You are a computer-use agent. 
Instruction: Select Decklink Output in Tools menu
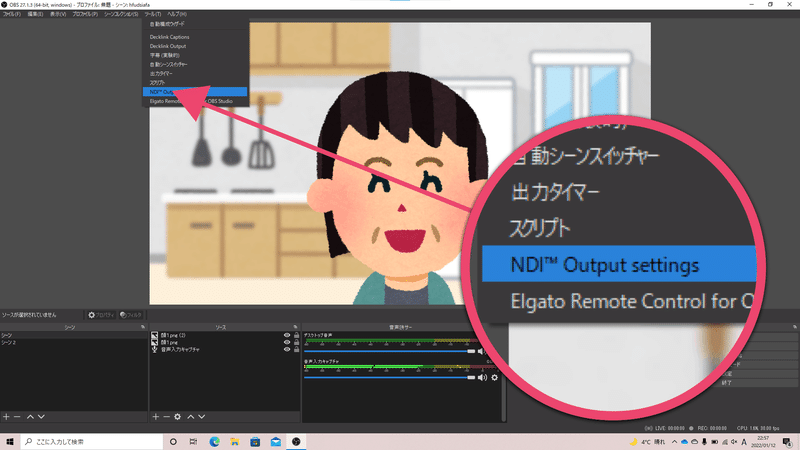196,46
